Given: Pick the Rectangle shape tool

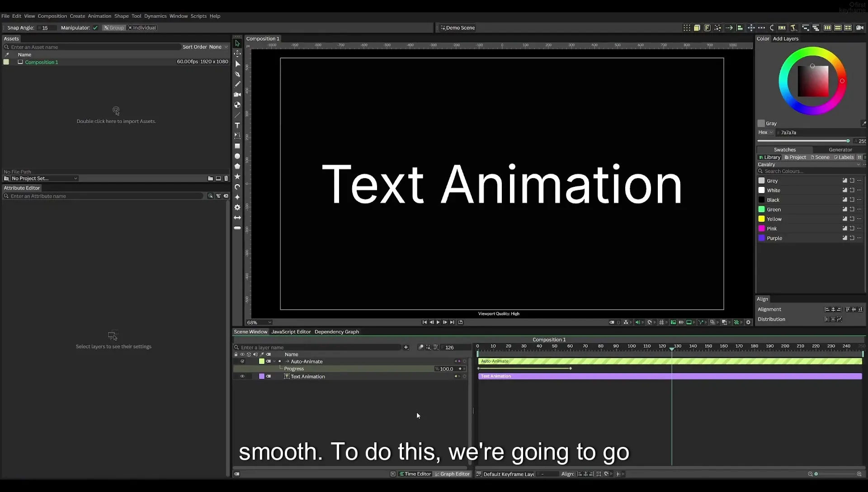Looking at the screenshot, I should pos(237,146).
